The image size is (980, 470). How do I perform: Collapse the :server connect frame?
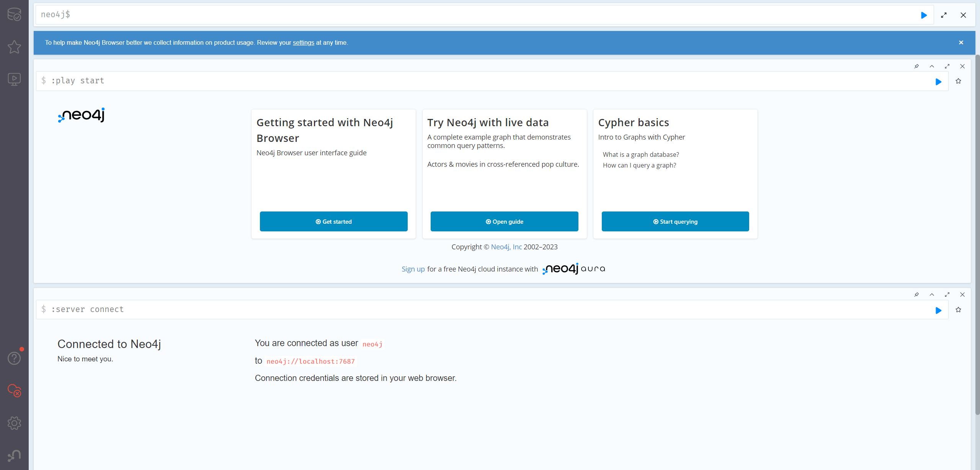pyautogui.click(x=932, y=294)
